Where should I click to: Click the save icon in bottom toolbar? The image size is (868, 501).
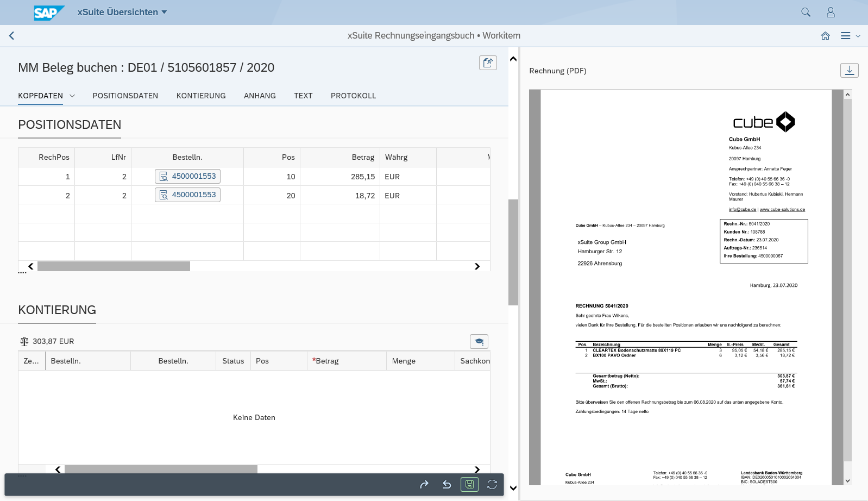pos(469,484)
